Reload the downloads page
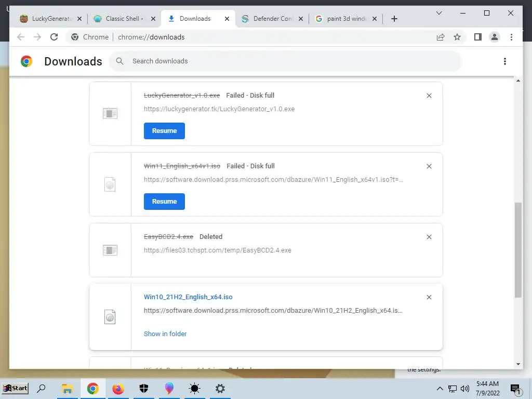 click(x=54, y=37)
